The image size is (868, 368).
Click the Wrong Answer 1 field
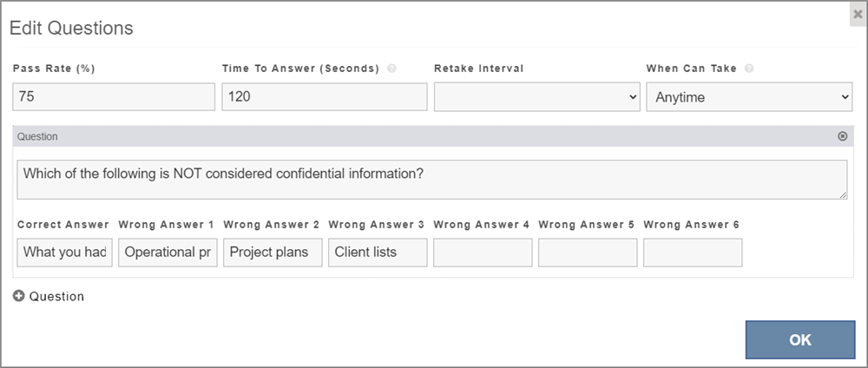168,253
